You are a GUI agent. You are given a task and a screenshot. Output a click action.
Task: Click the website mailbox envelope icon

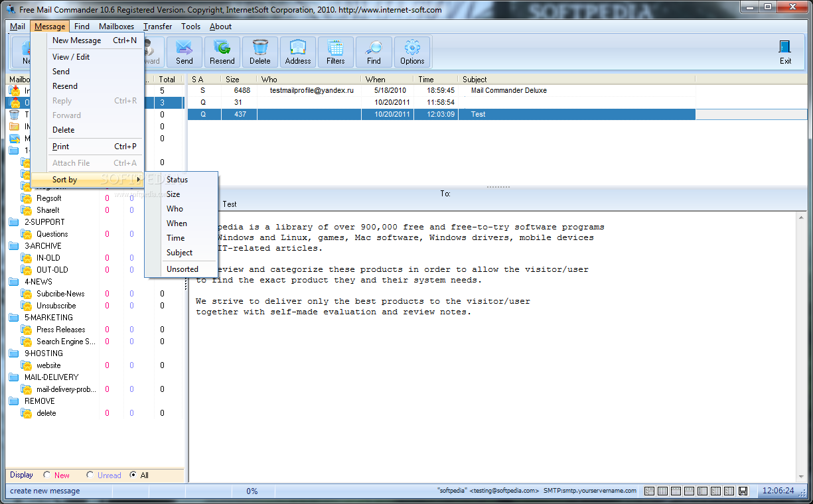(26, 365)
